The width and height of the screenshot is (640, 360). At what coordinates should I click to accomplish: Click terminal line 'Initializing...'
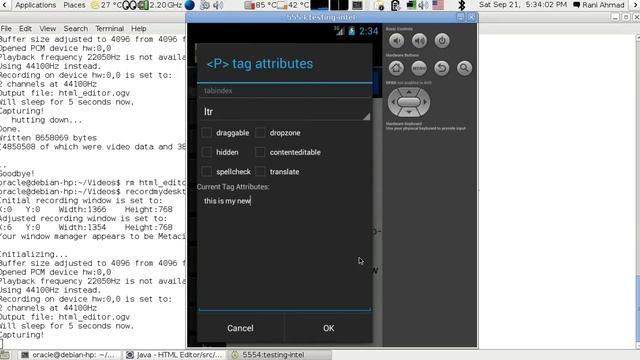click(x=34, y=254)
